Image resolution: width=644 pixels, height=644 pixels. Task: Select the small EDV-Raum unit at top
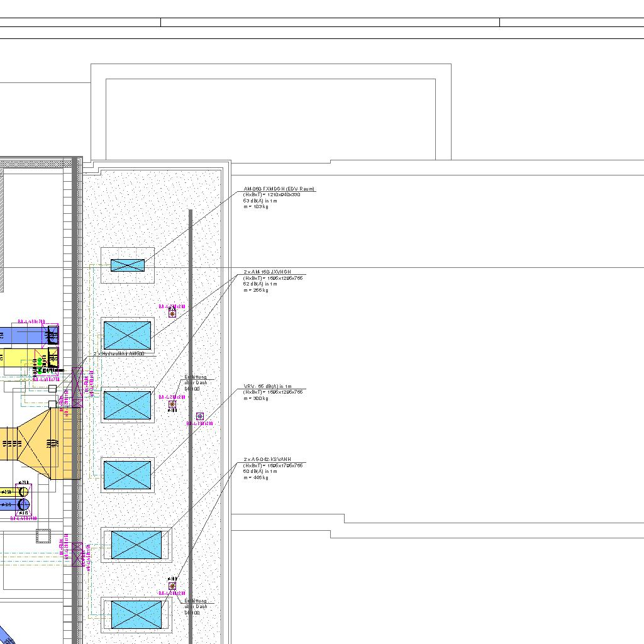(128, 265)
